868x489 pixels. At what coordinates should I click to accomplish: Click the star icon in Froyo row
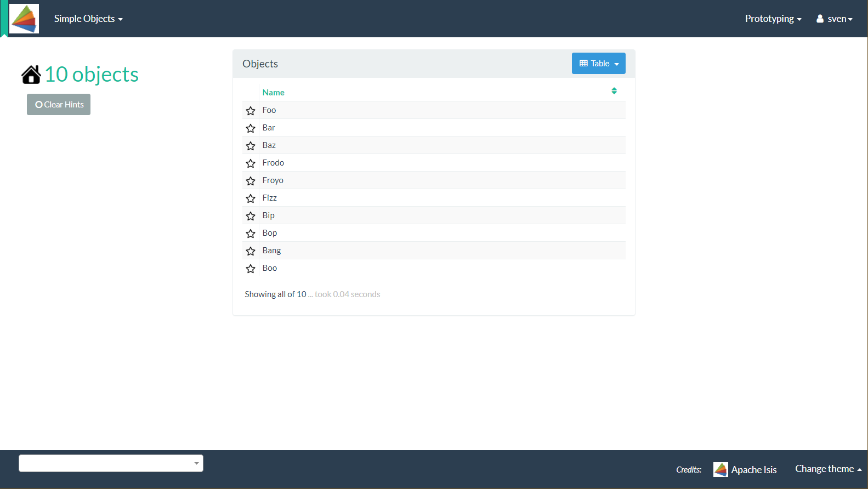coord(251,181)
